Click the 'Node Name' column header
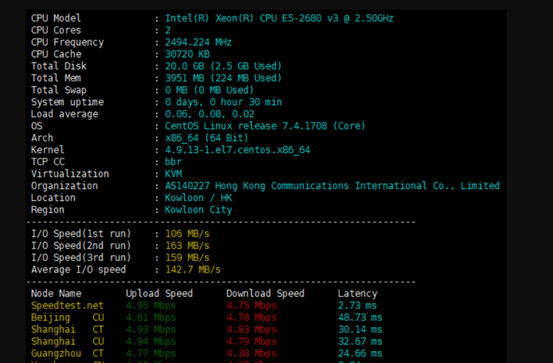 point(56,294)
